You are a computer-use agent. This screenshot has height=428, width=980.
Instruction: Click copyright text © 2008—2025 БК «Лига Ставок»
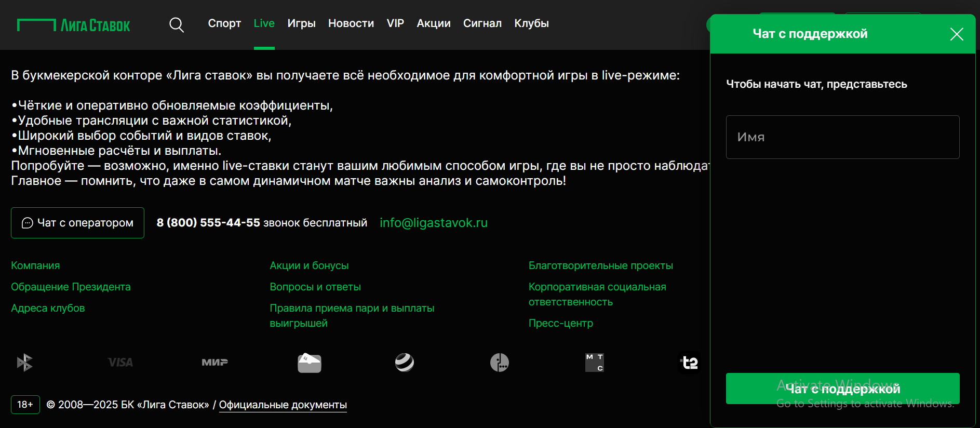[128, 405]
